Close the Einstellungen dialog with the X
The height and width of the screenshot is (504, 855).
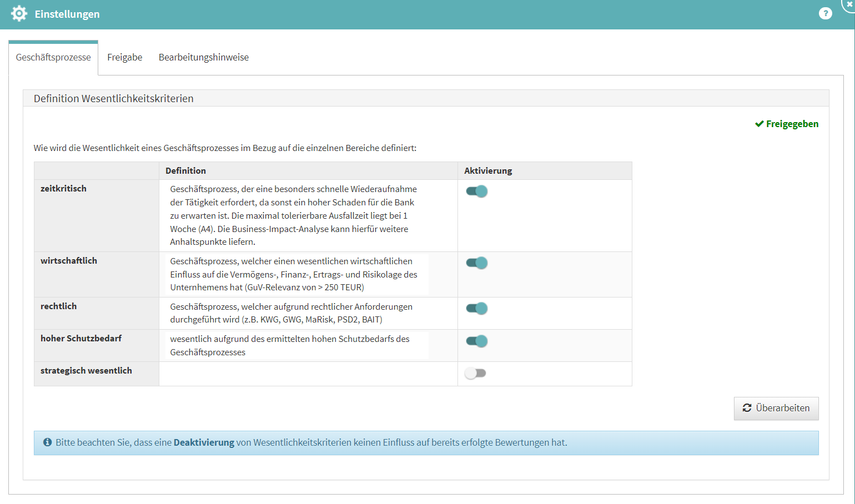click(849, 4)
